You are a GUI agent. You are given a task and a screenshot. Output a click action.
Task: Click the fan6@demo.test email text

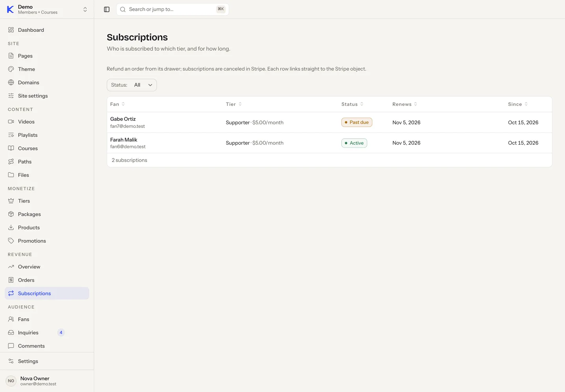point(128,147)
